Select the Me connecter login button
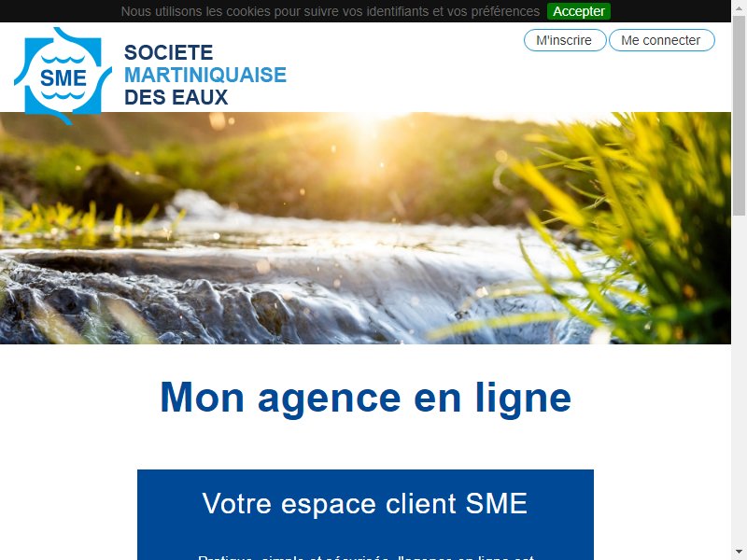The image size is (747, 560). point(661,40)
